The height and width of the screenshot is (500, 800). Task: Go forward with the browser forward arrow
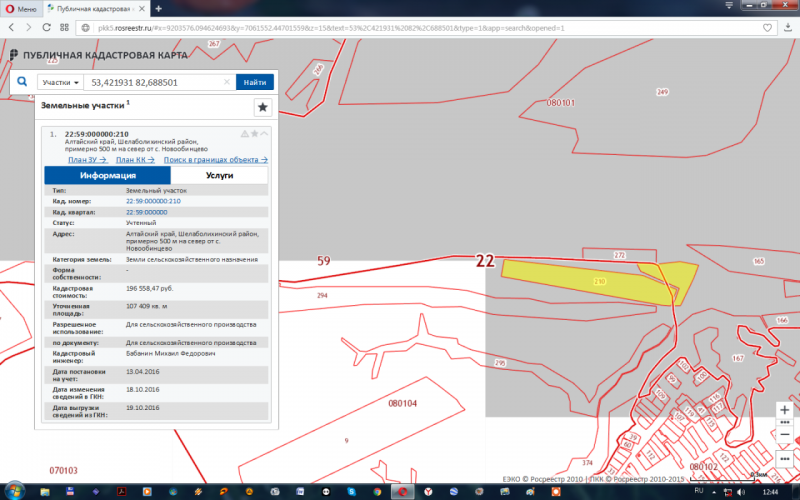(x=29, y=28)
